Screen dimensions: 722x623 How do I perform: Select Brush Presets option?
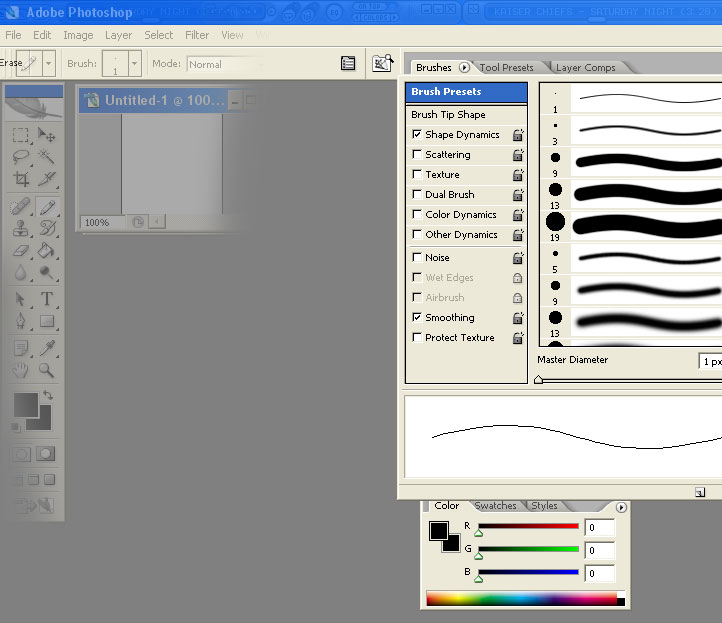click(x=466, y=92)
